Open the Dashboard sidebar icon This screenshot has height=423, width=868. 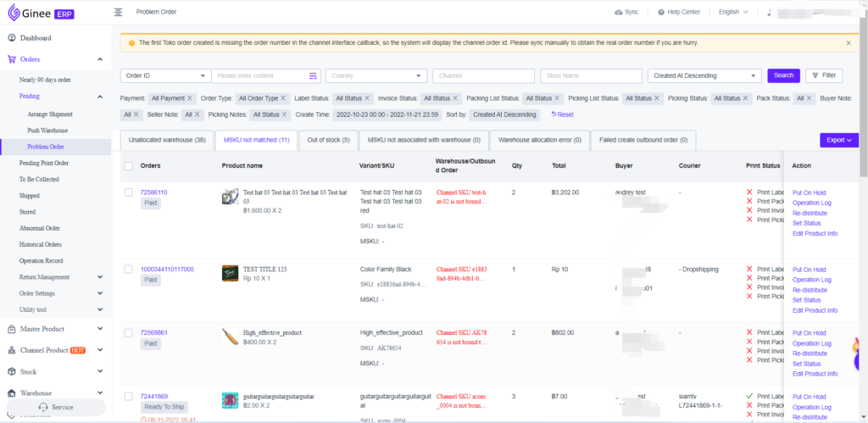point(12,37)
